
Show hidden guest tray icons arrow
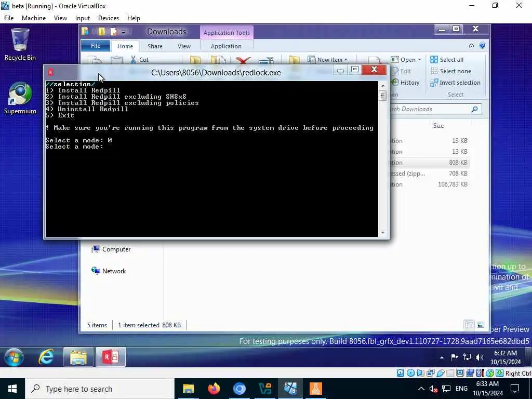(442, 357)
